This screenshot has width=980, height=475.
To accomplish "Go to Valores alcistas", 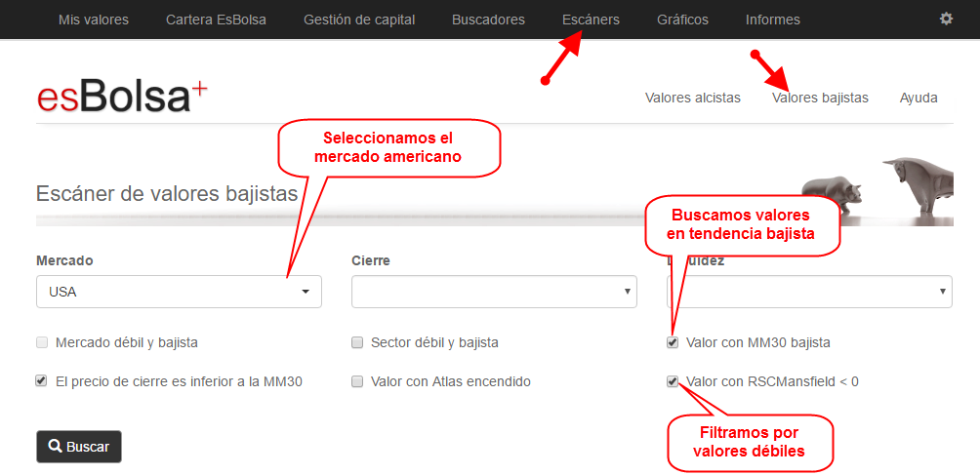I will pos(692,98).
